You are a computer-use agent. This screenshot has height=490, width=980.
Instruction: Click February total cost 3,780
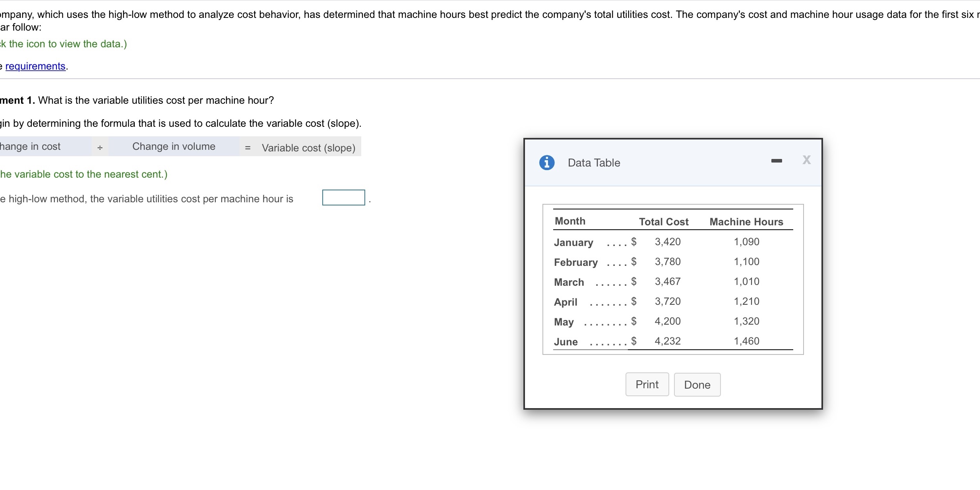668,261
